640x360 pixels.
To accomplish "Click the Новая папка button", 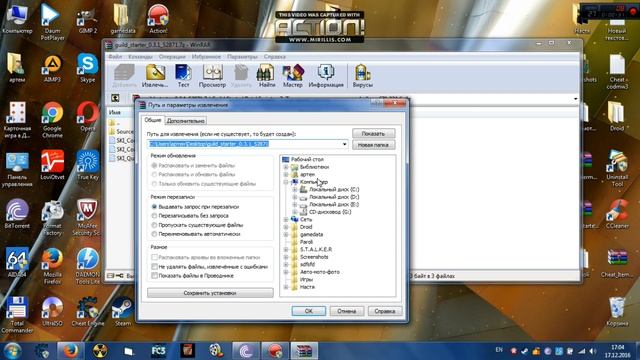I will point(373,145).
